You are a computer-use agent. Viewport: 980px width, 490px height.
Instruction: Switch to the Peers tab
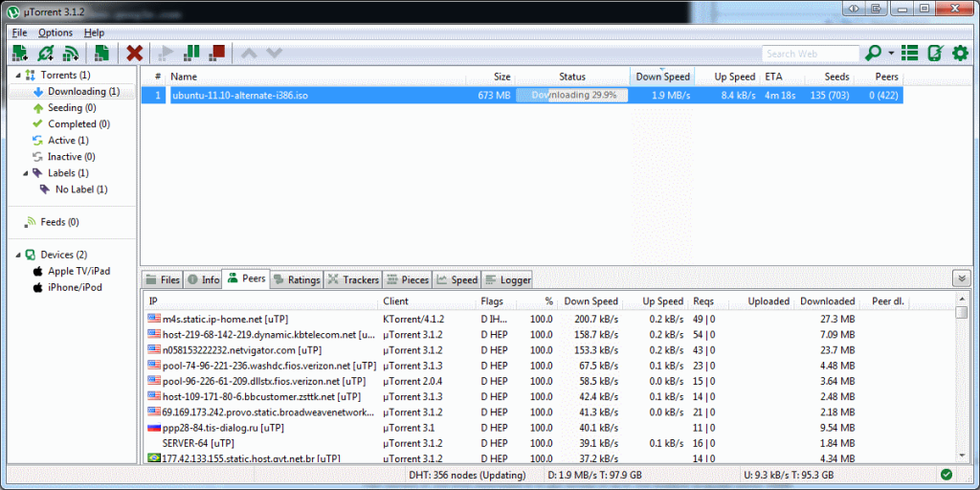click(x=246, y=278)
